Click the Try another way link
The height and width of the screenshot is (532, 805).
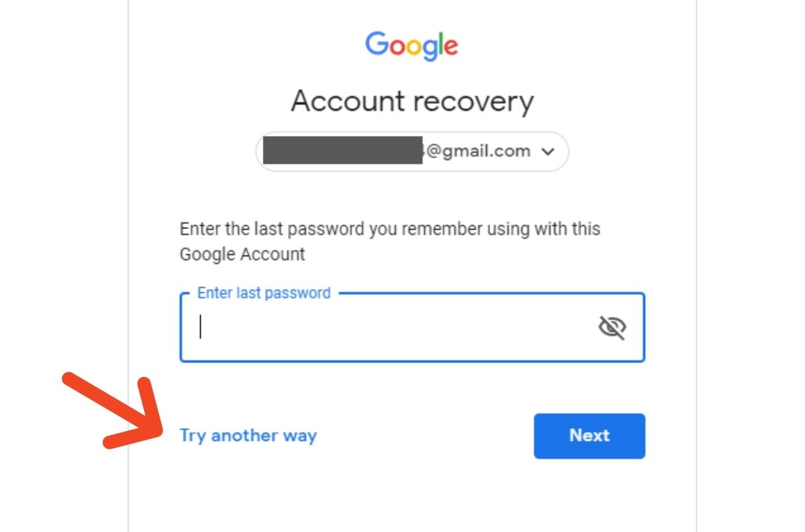pos(248,436)
